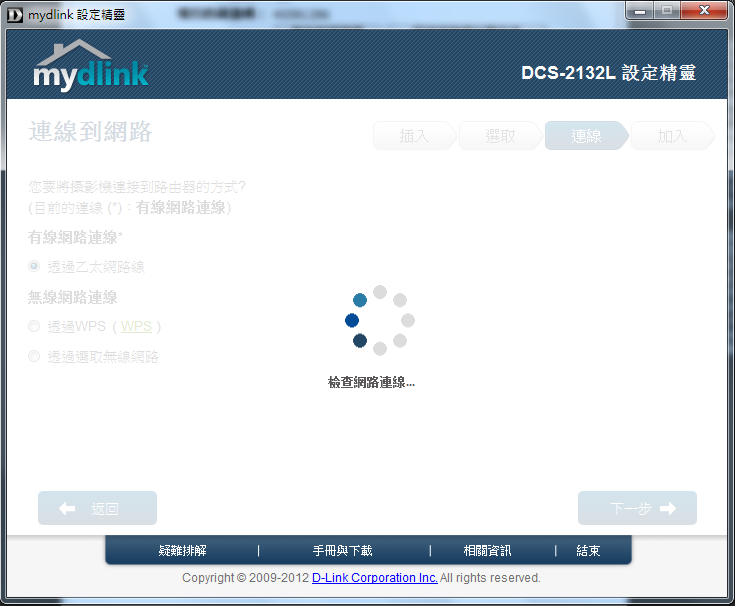
Task: Click the DCS-2132L 設定精靈 header title
Action: [608, 73]
